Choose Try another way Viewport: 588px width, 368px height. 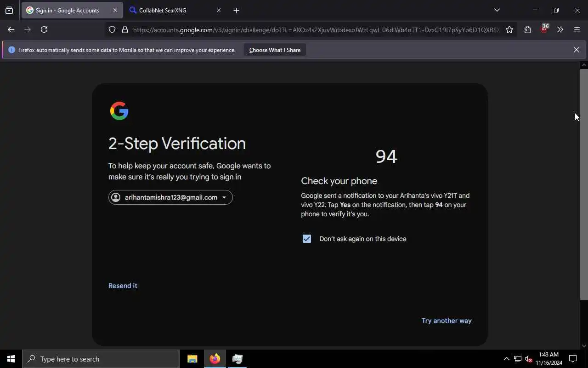[x=447, y=321]
